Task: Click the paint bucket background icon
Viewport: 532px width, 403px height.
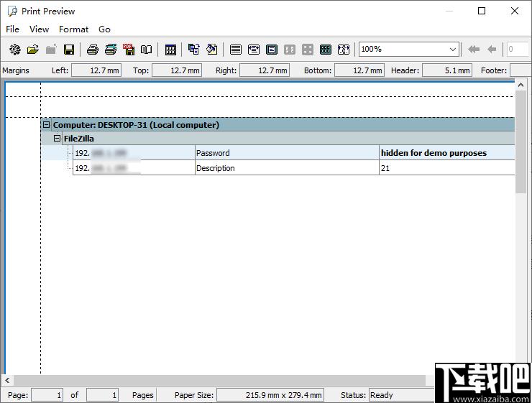Action: click(x=212, y=50)
